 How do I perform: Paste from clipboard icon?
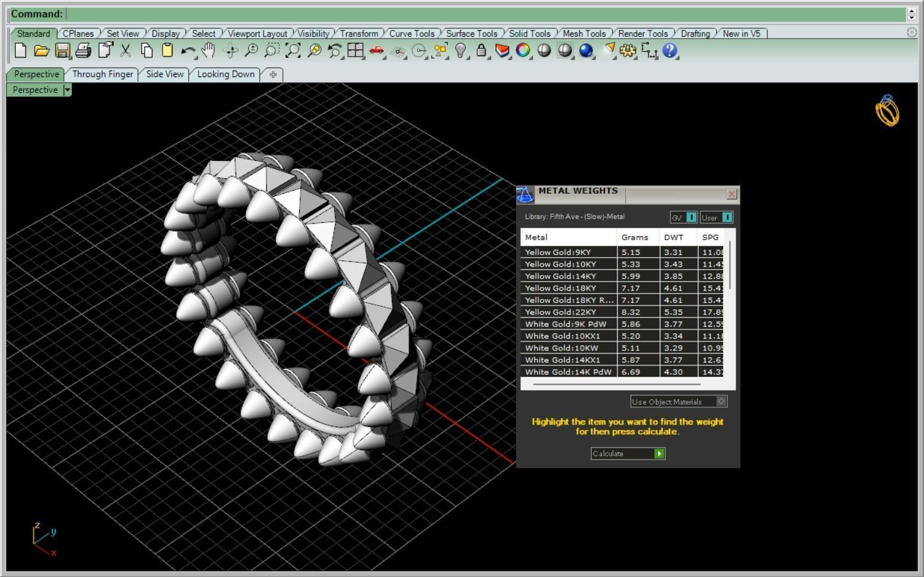click(167, 51)
